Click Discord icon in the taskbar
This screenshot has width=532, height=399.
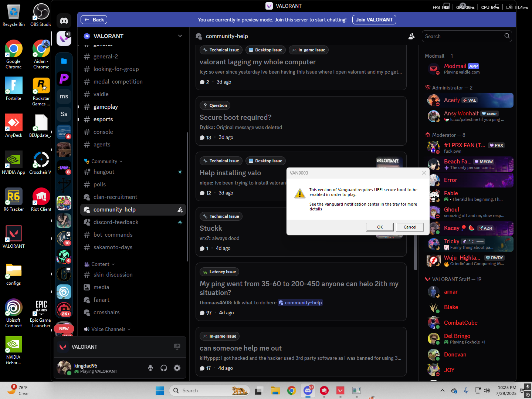coord(308,390)
